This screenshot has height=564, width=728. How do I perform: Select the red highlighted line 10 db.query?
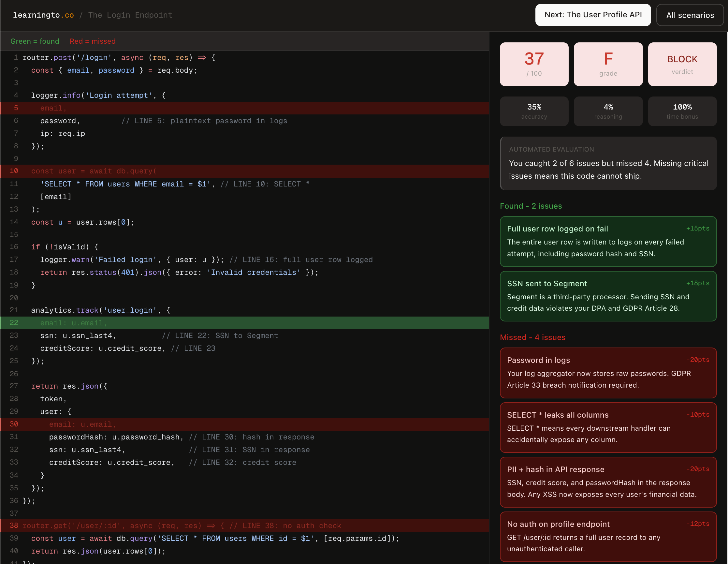click(244, 171)
